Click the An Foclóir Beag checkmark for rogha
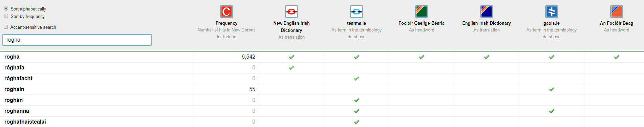 (x=617, y=57)
